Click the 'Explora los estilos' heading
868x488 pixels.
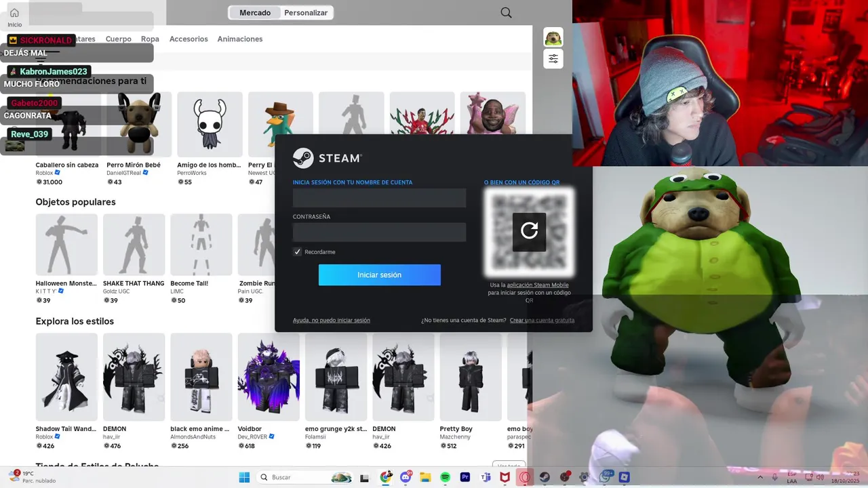click(75, 321)
